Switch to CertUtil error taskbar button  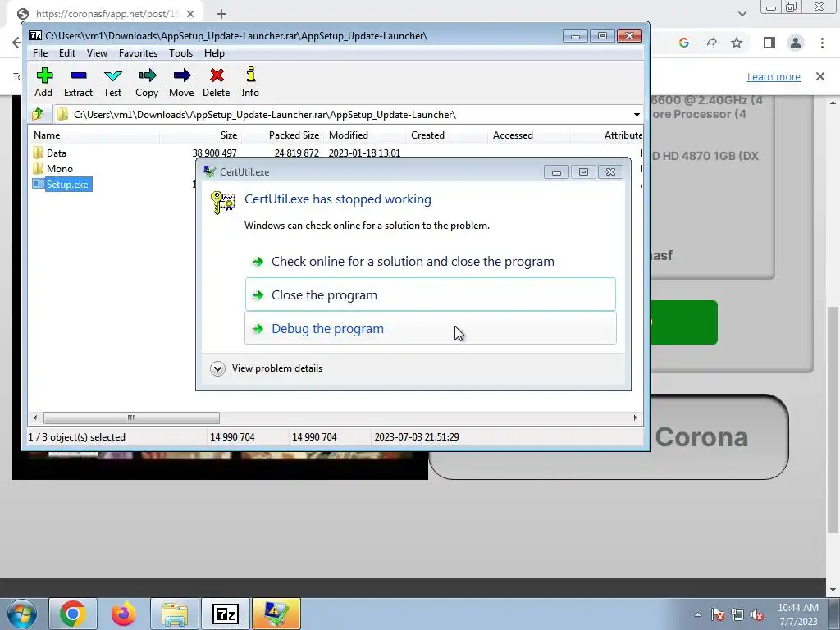276,614
